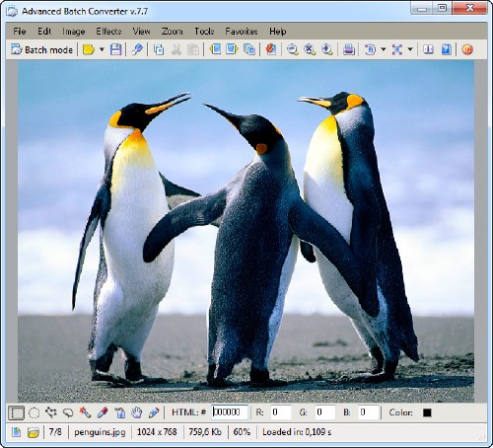
Task: Select the paint bucket fill tool
Action: point(120,412)
